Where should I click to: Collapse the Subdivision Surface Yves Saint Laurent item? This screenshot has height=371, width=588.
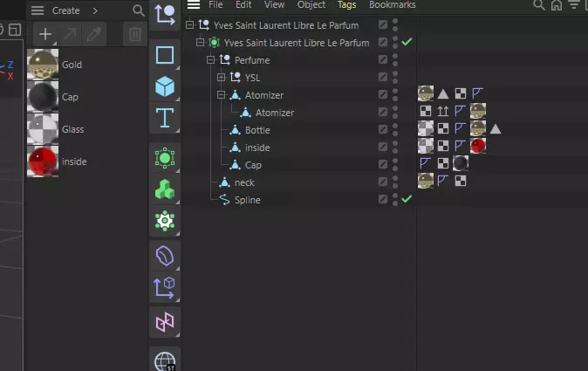click(201, 43)
